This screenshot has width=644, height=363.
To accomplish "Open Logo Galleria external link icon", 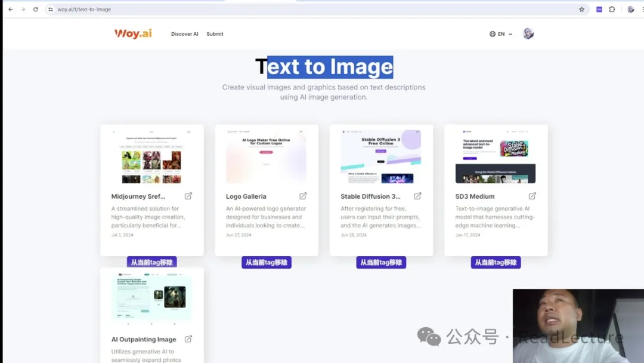I will click(303, 196).
